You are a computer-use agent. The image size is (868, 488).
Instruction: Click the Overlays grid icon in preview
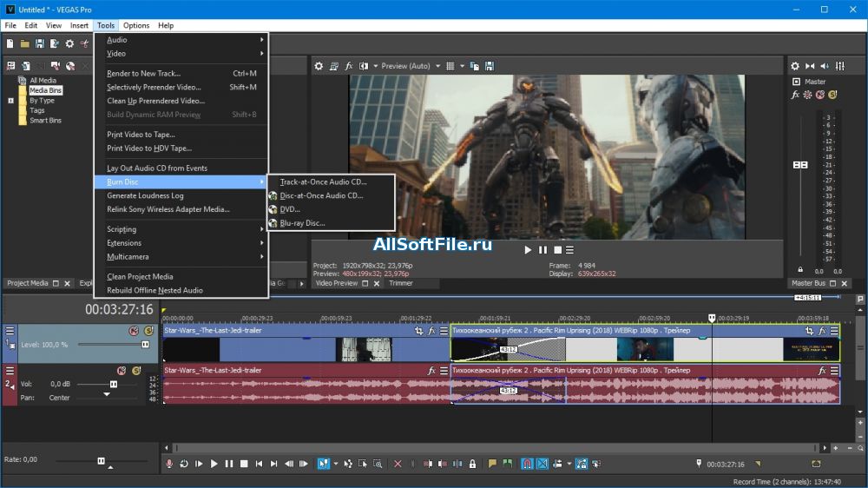click(x=450, y=66)
